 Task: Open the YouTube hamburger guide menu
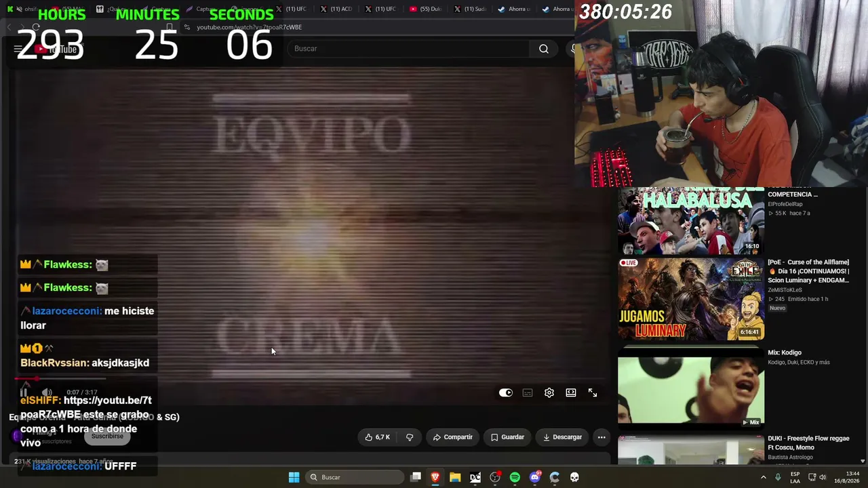point(18,49)
